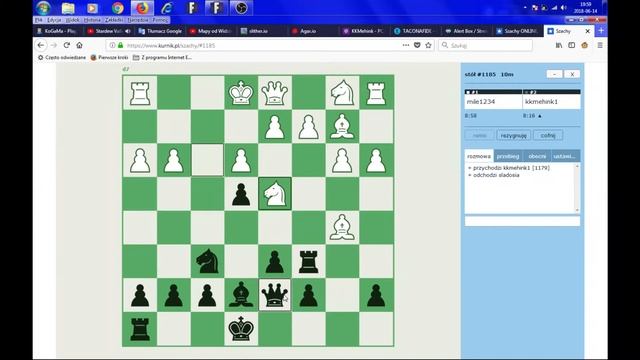This screenshot has height=360, width=640.
Task: Select the white rook in the top-left corner
Action: (x=140, y=93)
